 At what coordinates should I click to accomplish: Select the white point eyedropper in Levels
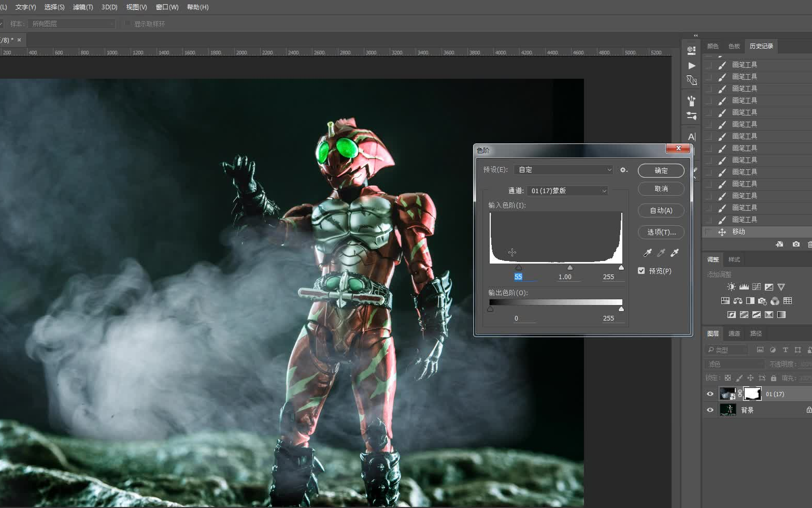(x=674, y=253)
